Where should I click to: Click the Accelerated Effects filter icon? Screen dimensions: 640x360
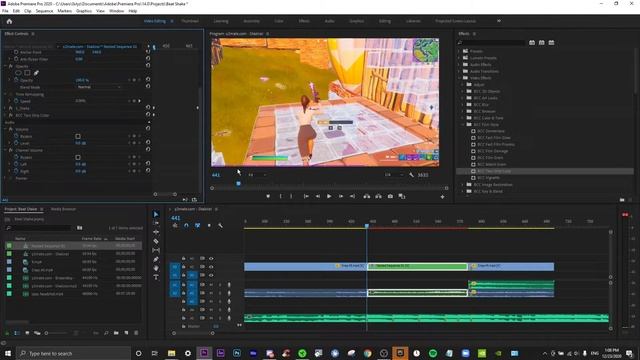pos(532,42)
